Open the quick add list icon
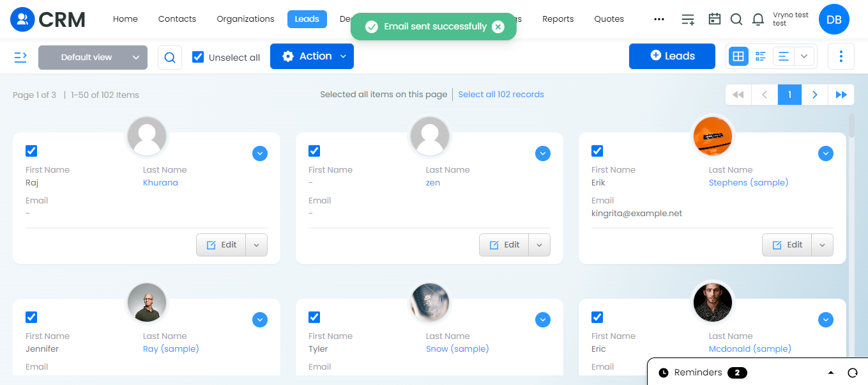Viewport: 868px width, 385px height. 688,19
